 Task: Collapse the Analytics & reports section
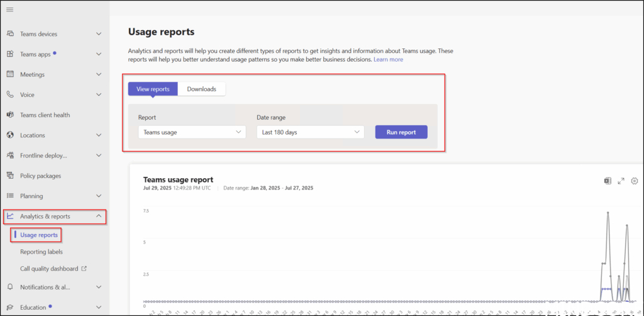coord(99,217)
